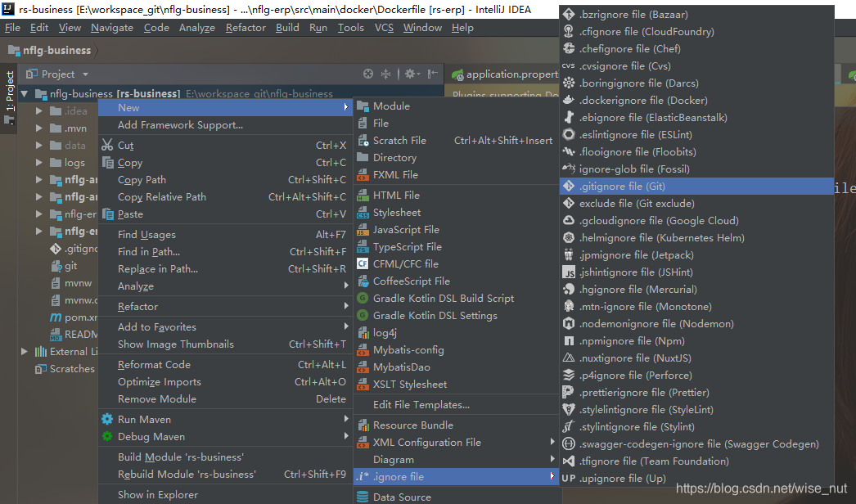The height and width of the screenshot is (504, 856).
Task: Click the .dockerignore file Docker whale icon
Action: [569, 100]
